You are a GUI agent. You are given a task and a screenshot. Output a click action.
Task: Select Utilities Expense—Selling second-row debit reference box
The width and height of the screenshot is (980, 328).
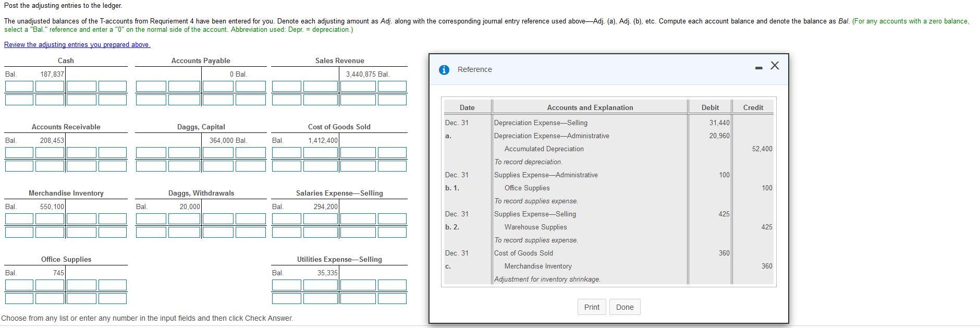coord(287,298)
